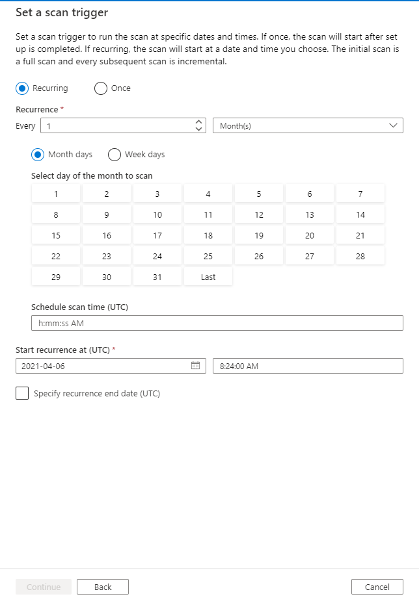This screenshot has height=604, width=420.
Task: Choose the Month days radio option
Action: point(38,154)
